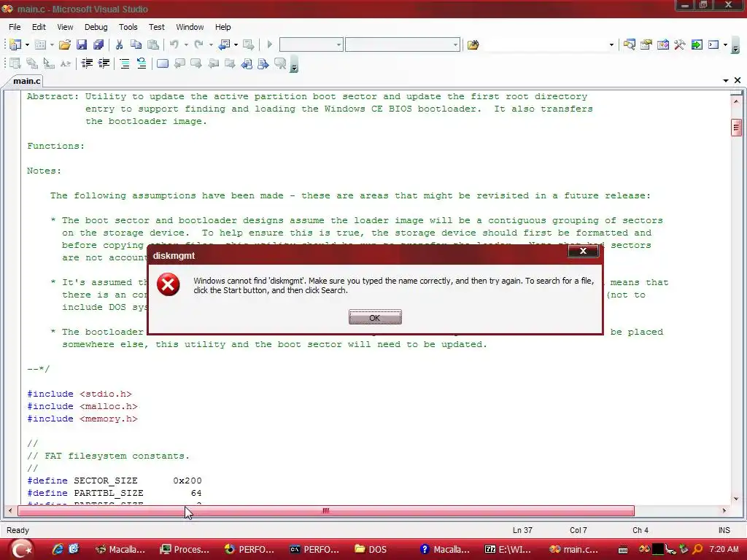Uncomment selected lines icon
747x560 pixels.
coord(142,63)
